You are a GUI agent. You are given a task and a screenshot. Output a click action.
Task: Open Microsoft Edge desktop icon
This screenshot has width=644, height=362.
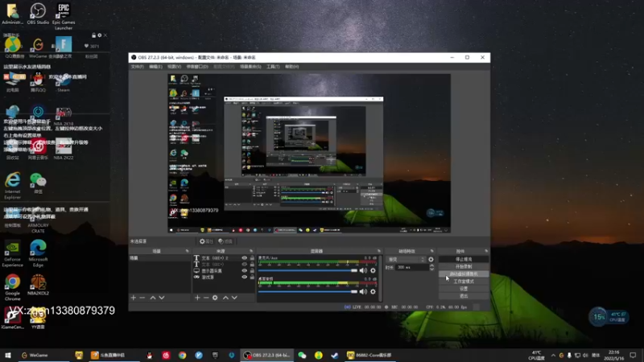[x=38, y=253]
